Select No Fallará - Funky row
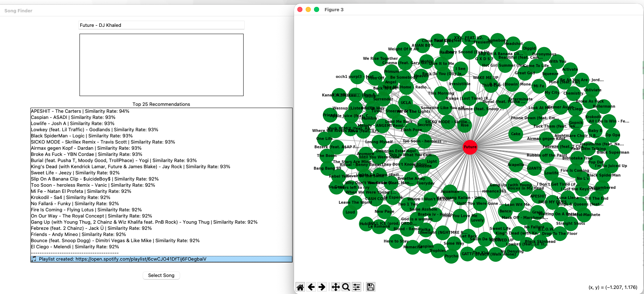Viewport: 644px width, 294px height. tap(162, 203)
